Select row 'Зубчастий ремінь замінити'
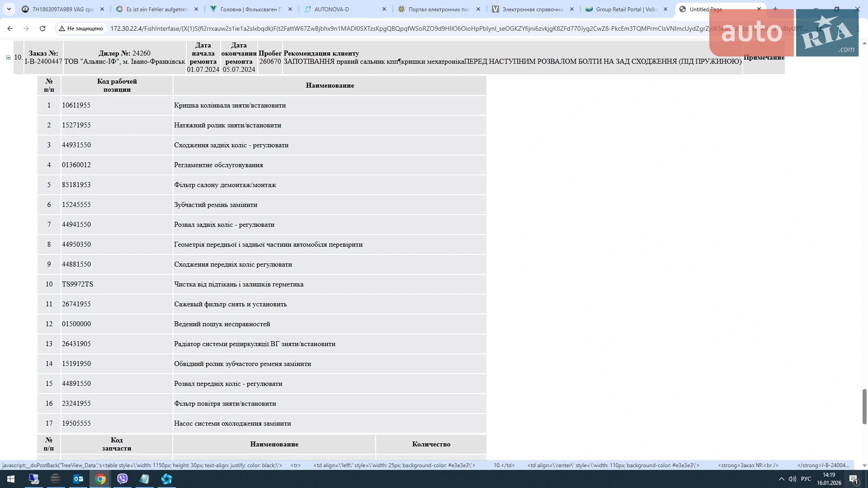 tap(262, 205)
